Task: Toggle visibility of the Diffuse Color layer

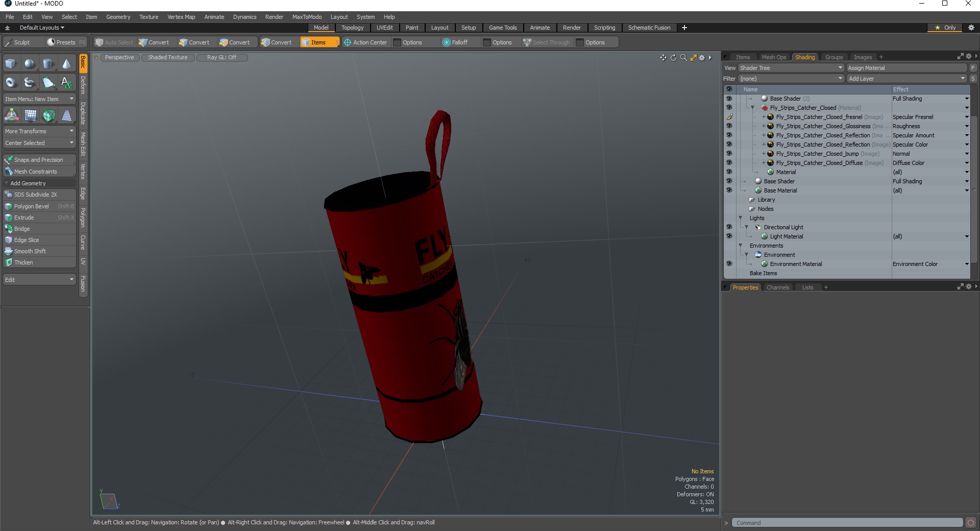Action: coord(729,163)
